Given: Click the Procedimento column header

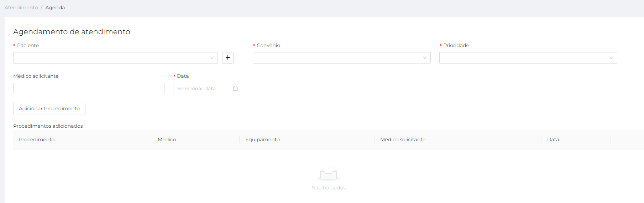Looking at the screenshot, I should (37, 139).
